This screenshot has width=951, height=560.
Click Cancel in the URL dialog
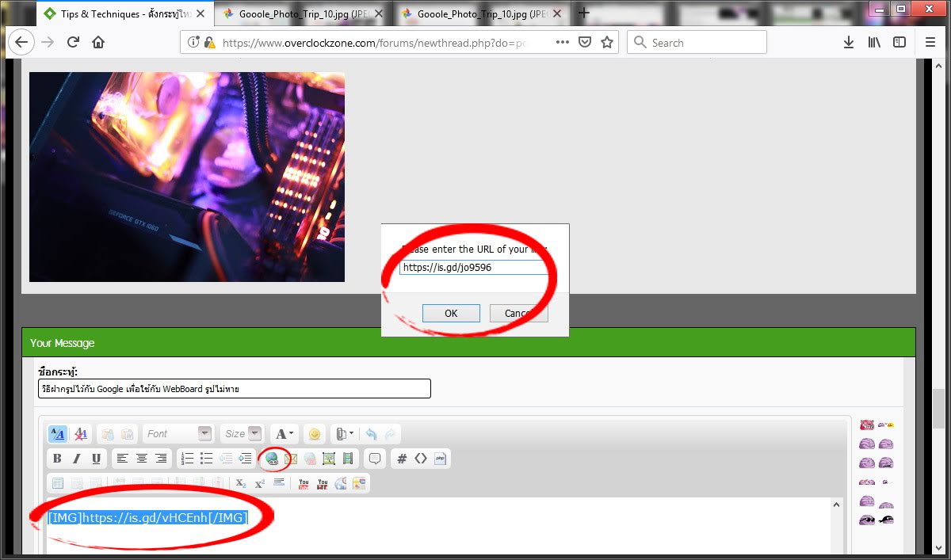pyautogui.click(x=518, y=313)
